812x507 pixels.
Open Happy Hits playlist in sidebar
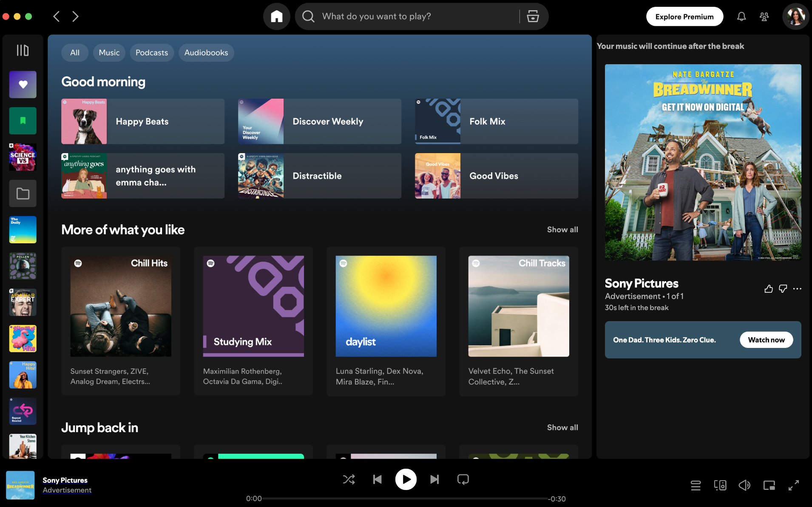[23, 375]
